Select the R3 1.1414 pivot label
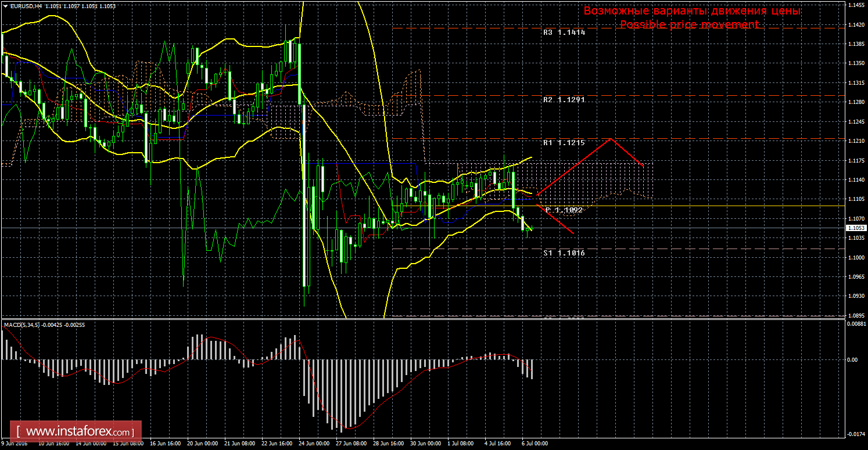Screen dimensions: 868x450 tap(564, 33)
